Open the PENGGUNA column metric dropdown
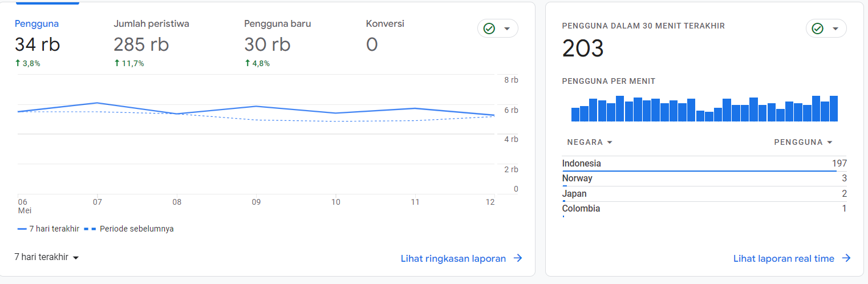Viewport: 868px width, 284px height. tap(803, 142)
